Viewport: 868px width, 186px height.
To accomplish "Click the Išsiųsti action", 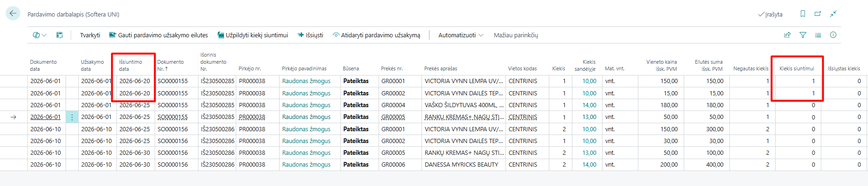I will pyautogui.click(x=310, y=35).
